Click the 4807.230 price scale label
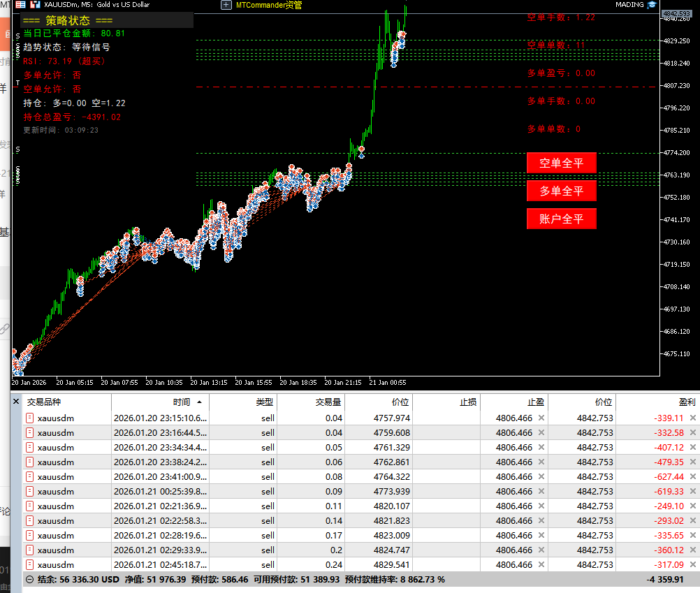Image resolution: width=700 pixels, height=593 pixels. tap(677, 86)
